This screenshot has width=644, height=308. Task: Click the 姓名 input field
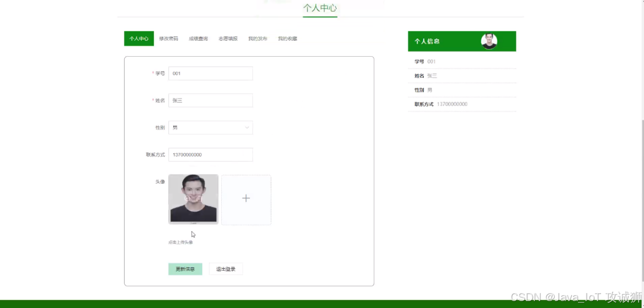click(210, 100)
